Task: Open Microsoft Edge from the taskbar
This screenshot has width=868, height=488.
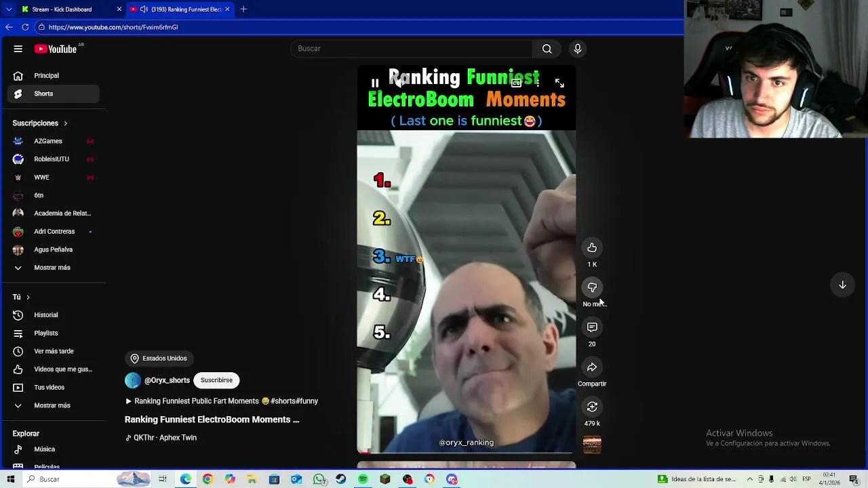Action: point(185,479)
